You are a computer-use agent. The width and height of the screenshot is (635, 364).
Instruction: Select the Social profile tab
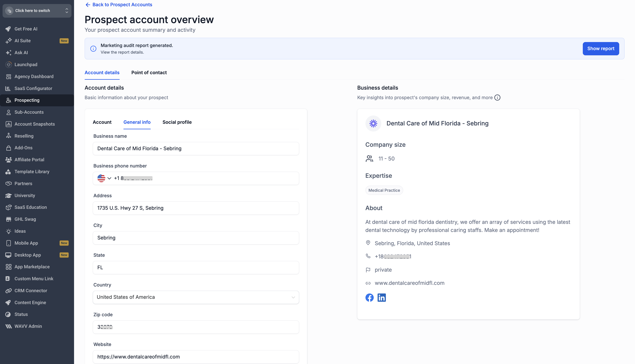pyautogui.click(x=177, y=122)
